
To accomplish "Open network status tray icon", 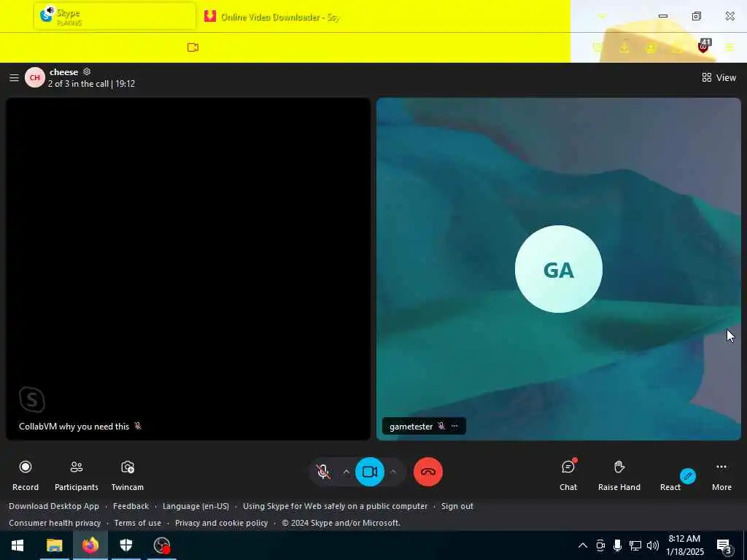I will pos(635,545).
